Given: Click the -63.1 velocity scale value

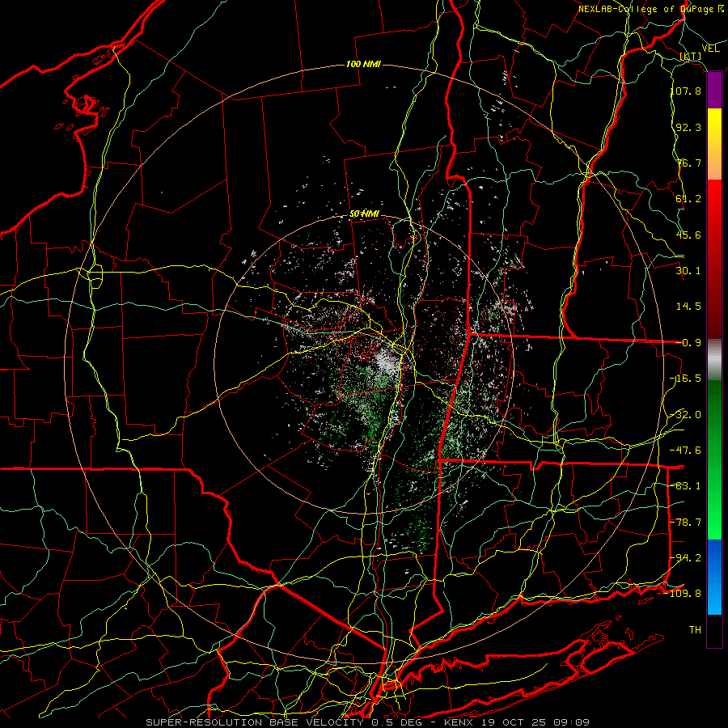Looking at the screenshot, I should point(686,486).
